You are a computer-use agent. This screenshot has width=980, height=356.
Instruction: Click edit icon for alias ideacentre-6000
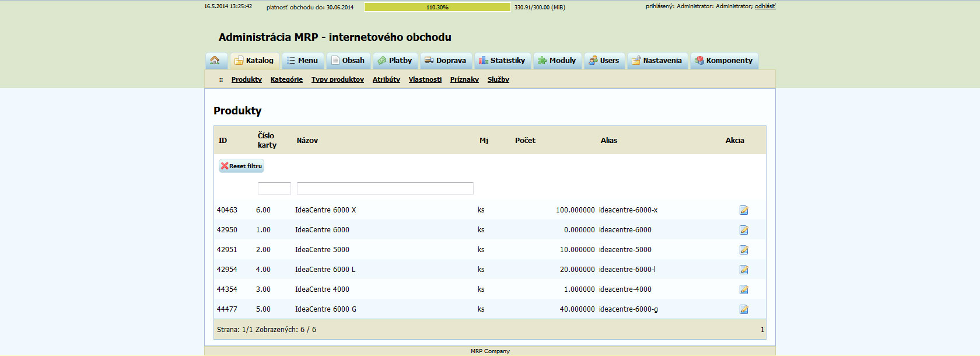pyautogui.click(x=744, y=230)
